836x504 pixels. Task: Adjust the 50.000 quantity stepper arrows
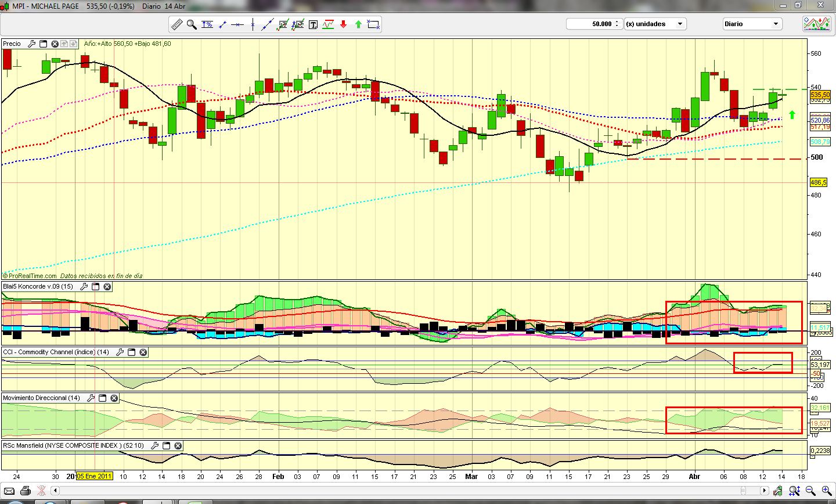tap(618, 24)
